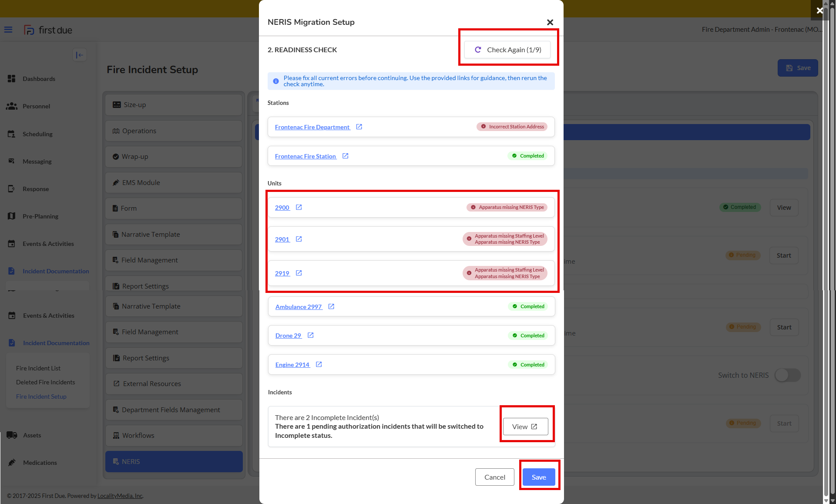Click external link icon beside Frontenac Fire Department
Screen dimensions: 836x504
(x=359, y=127)
